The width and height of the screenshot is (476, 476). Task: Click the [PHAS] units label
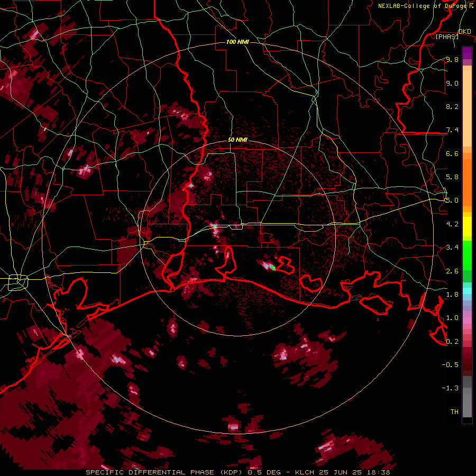pyautogui.click(x=447, y=36)
